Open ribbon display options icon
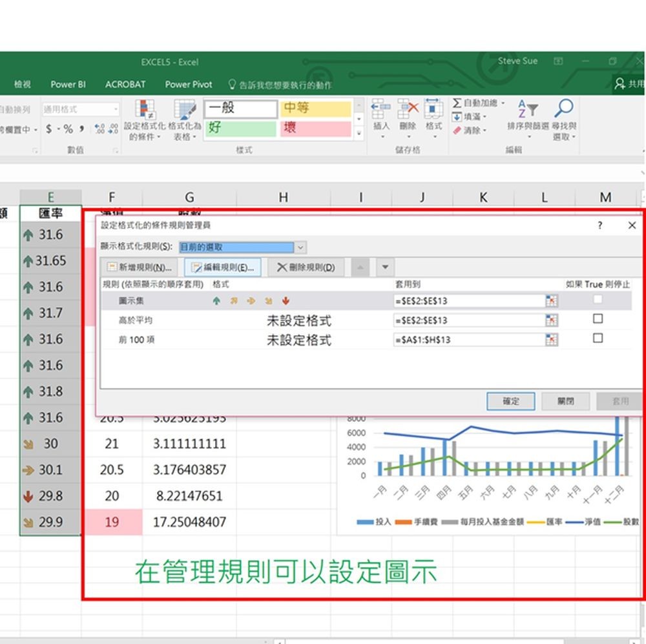This screenshot has height=644, width=646. (x=558, y=61)
